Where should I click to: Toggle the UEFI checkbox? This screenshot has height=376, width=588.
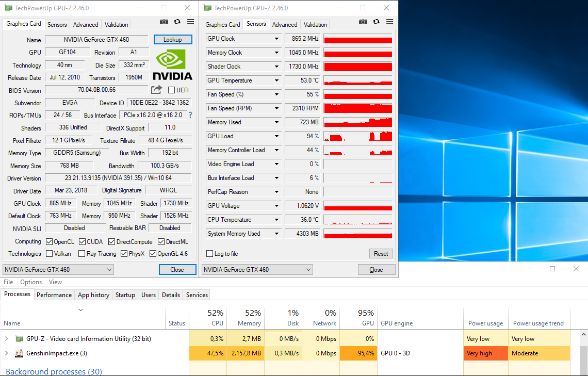click(x=171, y=90)
